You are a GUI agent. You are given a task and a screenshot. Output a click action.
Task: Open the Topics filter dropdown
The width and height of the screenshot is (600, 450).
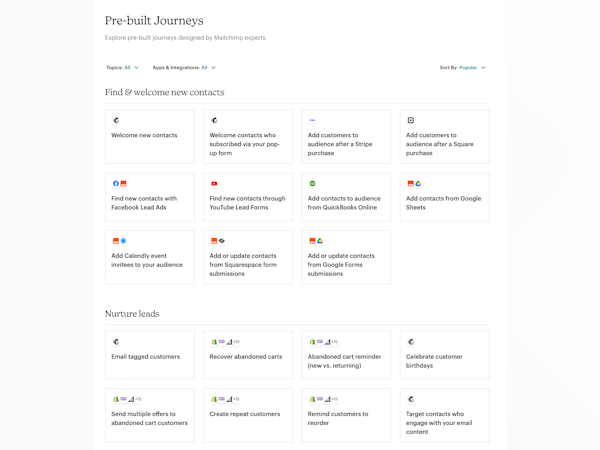pyautogui.click(x=123, y=68)
